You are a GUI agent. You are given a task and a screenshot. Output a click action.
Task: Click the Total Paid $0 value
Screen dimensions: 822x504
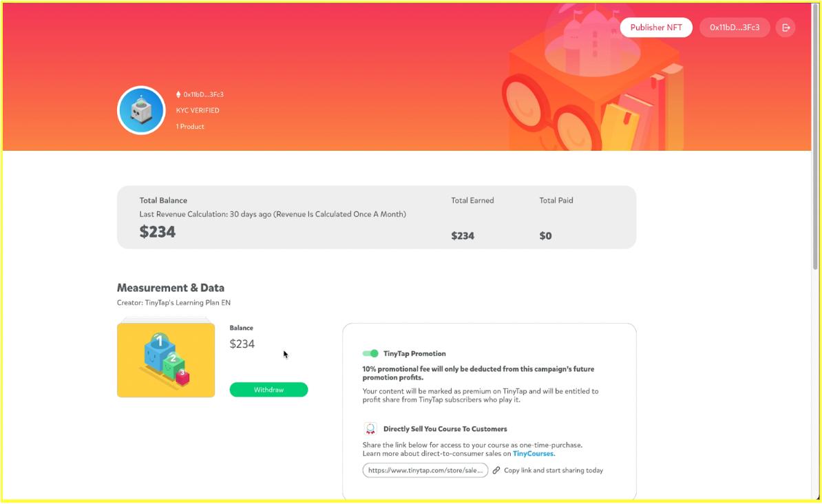click(x=545, y=235)
